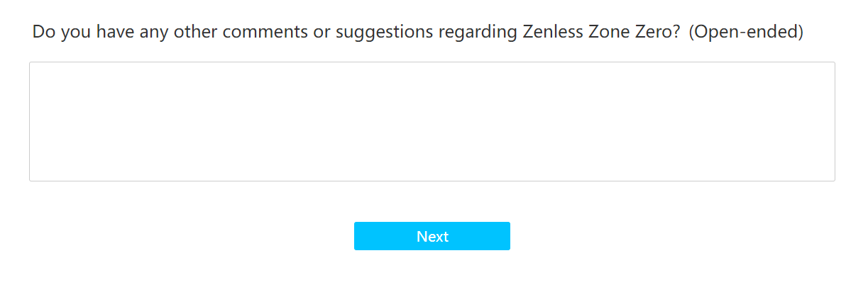Click the Zenless Zone Zero question text

pyautogui.click(x=417, y=33)
